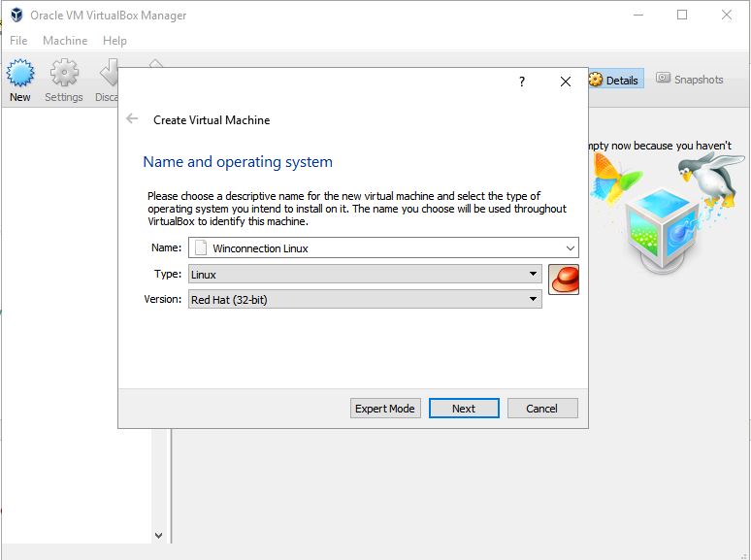Open the Version dropdown showing Red Hat
751x560 pixels.
click(365, 299)
